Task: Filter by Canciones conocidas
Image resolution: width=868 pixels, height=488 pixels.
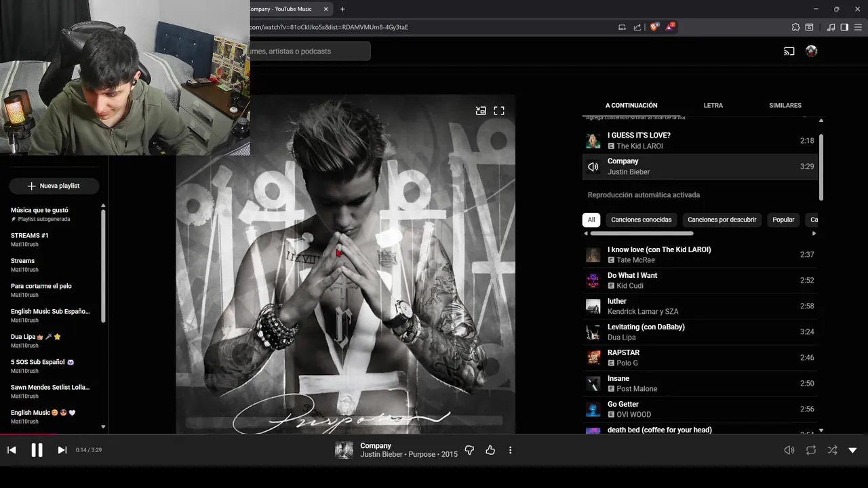Action: click(641, 220)
